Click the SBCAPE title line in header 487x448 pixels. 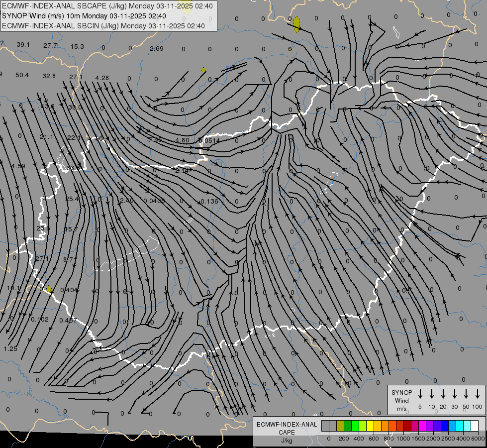pyautogui.click(x=107, y=6)
